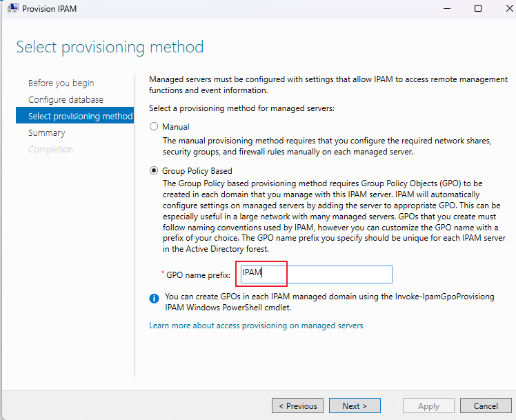The height and width of the screenshot is (420, 516).
Task: Go to Configure database step
Action: point(66,100)
